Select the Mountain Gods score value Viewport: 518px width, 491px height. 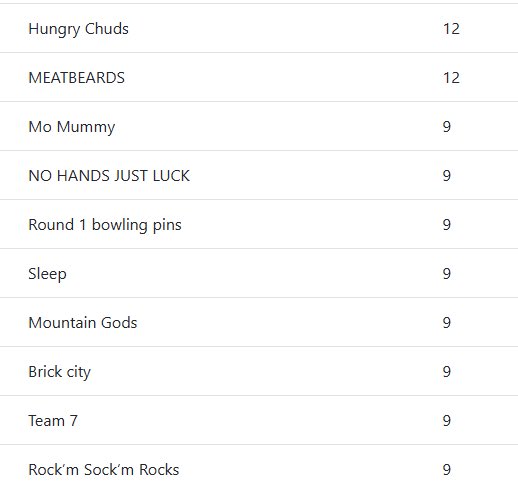point(447,323)
